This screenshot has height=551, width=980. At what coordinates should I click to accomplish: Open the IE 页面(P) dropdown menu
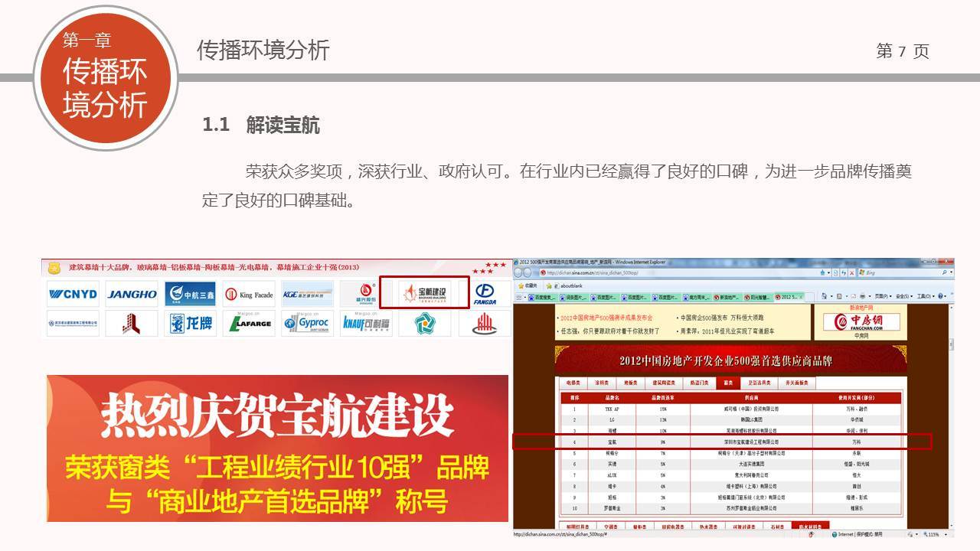point(884,296)
